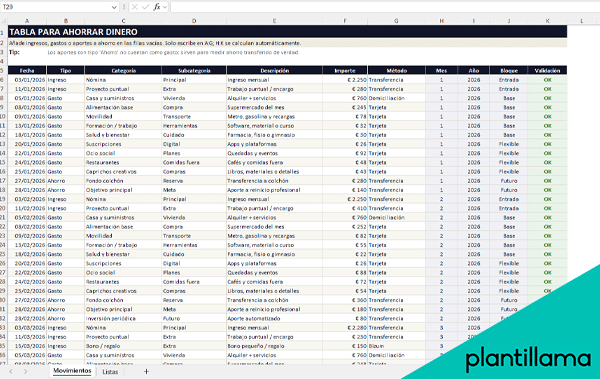Add a new sheet with plus button

(x=146, y=371)
